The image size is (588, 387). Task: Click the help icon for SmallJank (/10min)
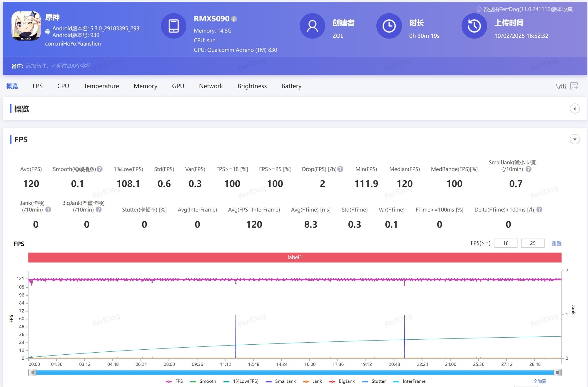click(x=528, y=169)
